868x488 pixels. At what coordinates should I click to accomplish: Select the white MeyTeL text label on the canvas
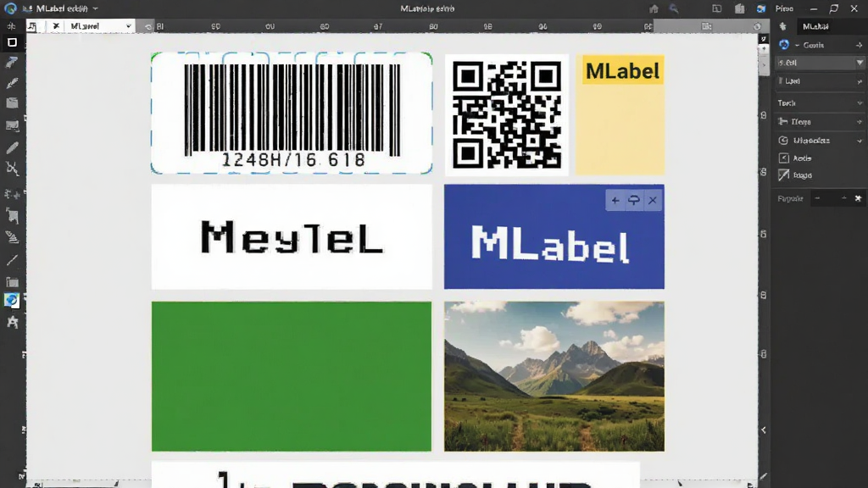[x=292, y=237]
